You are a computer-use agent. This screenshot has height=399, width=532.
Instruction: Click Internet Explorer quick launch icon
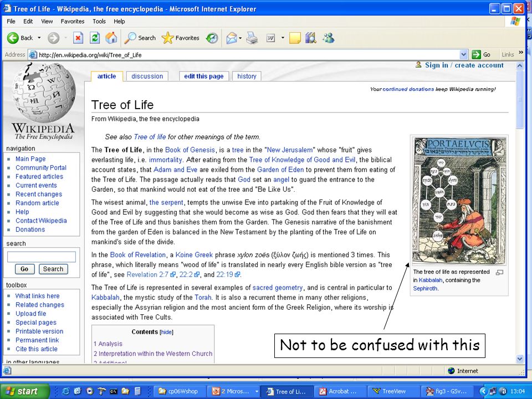66,391
